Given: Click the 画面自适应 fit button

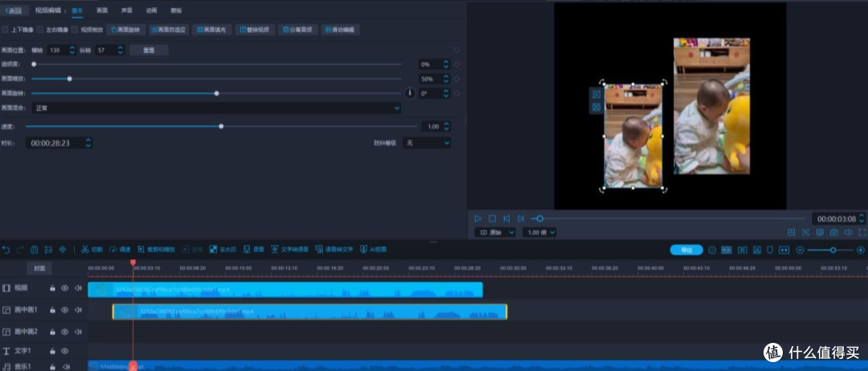Looking at the screenshot, I should (x=169, y=30).
